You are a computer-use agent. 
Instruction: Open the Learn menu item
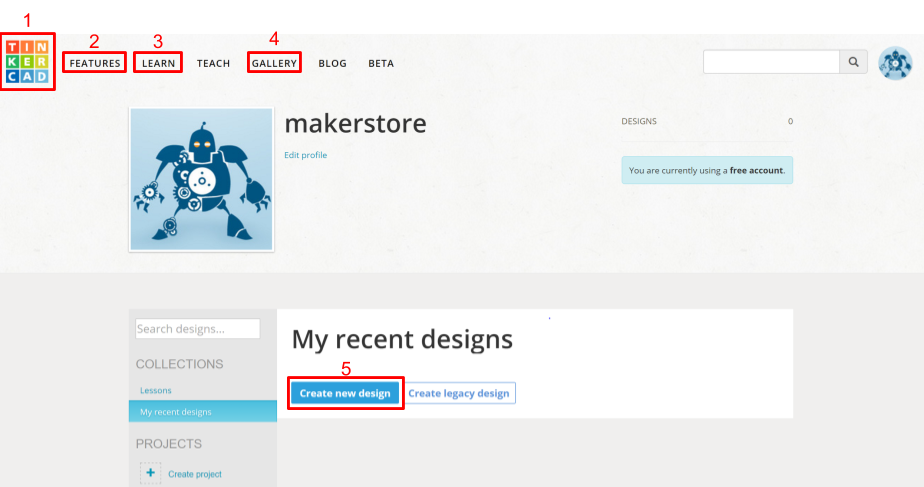point(159,63)
